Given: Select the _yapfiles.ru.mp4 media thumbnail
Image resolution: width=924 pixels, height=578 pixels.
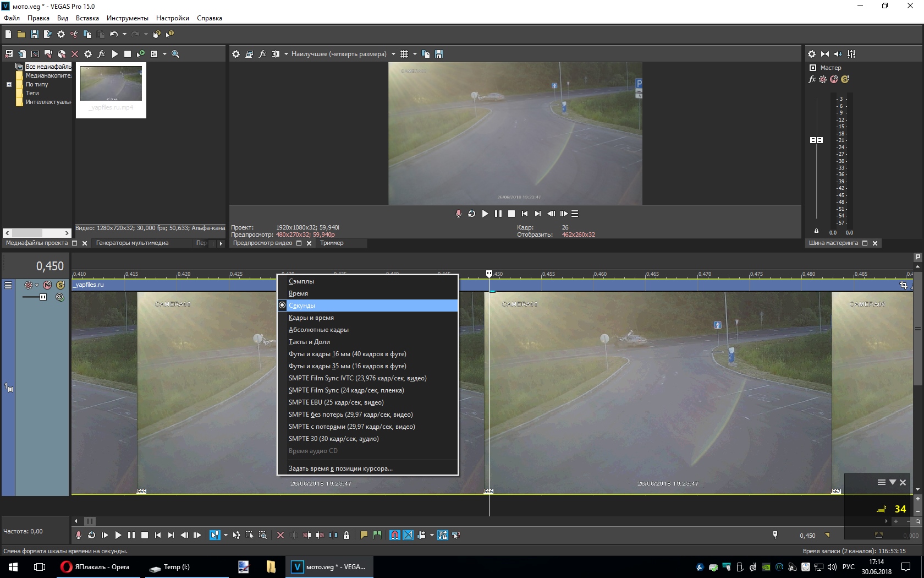Looking at the screenshot, I should (111, 90).
